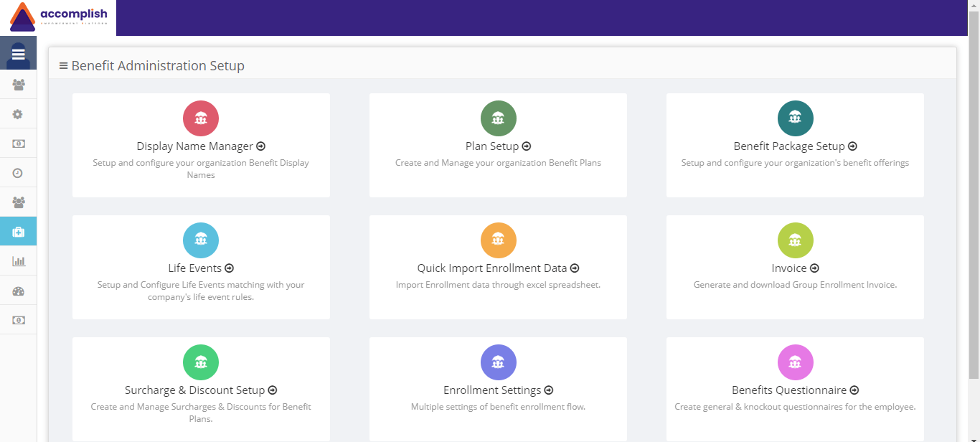Click 'Import Enrollment data through excel spreadsheet.' text
The width and height of the screenshot is (980, 442).
pyautogui.click(x=498, y=285)
